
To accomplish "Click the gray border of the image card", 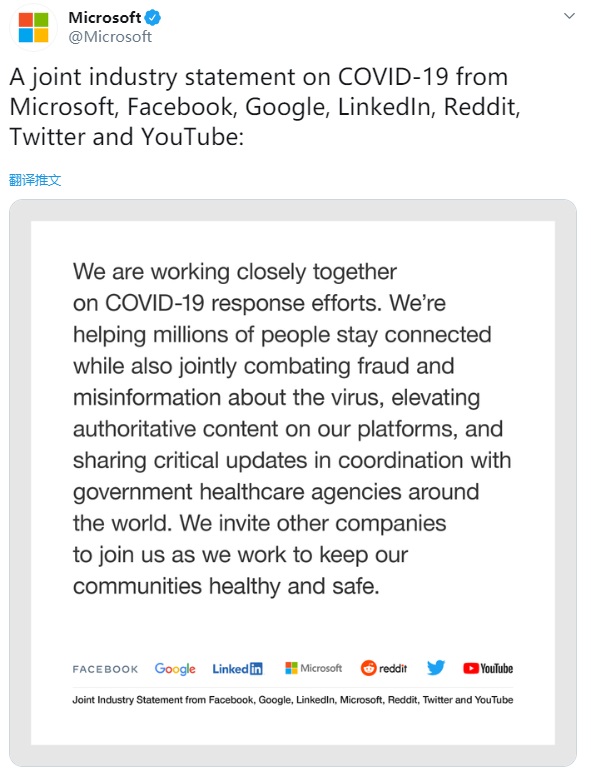I will pos(293,210).
